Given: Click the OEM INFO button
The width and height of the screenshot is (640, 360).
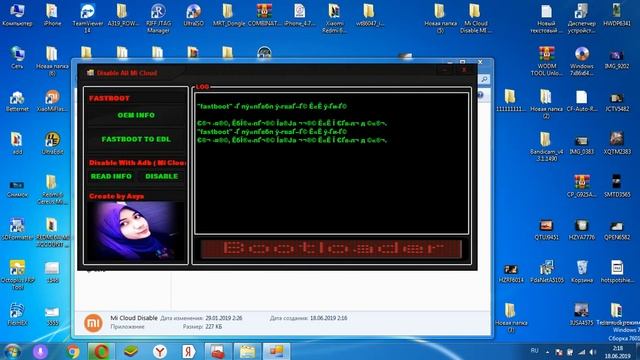Looking at the screenshot, I should pyautogui.click(x=136, y=116).
